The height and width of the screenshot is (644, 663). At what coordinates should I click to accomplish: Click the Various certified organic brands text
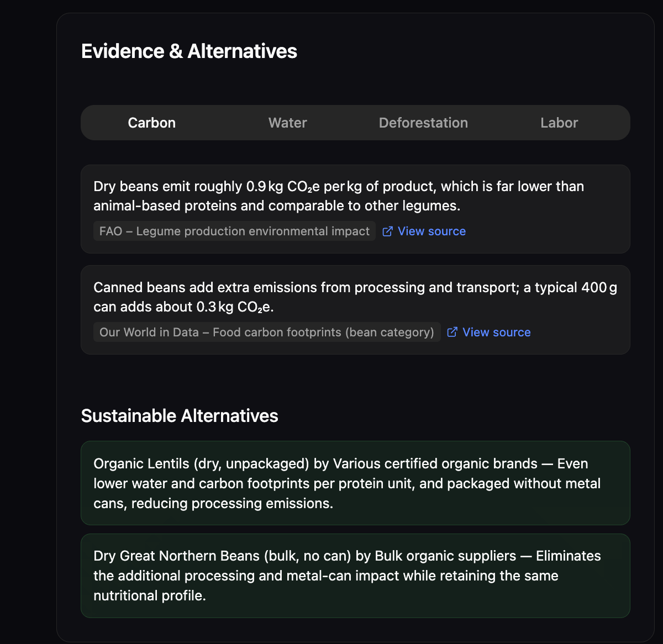coord(435,464)
